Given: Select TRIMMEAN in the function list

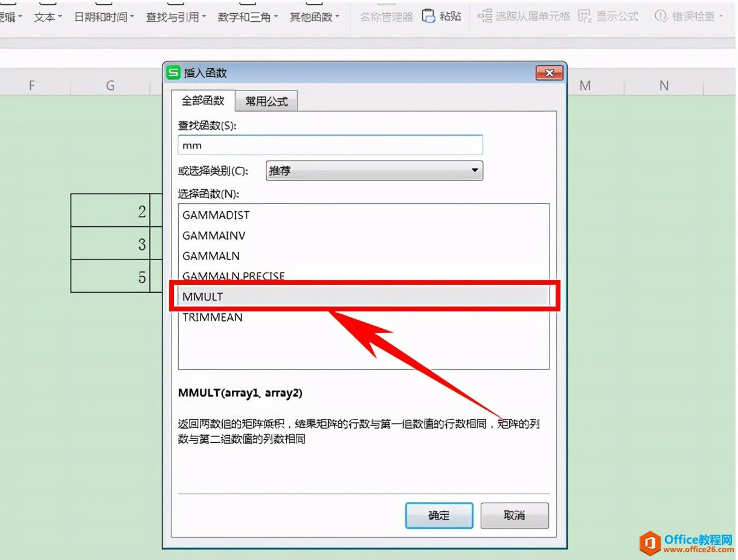Looking at the screenshot, I should [364, 317].
